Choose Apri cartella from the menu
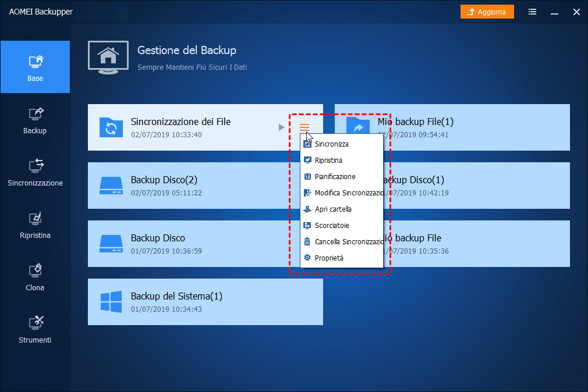 click(342, 209)
